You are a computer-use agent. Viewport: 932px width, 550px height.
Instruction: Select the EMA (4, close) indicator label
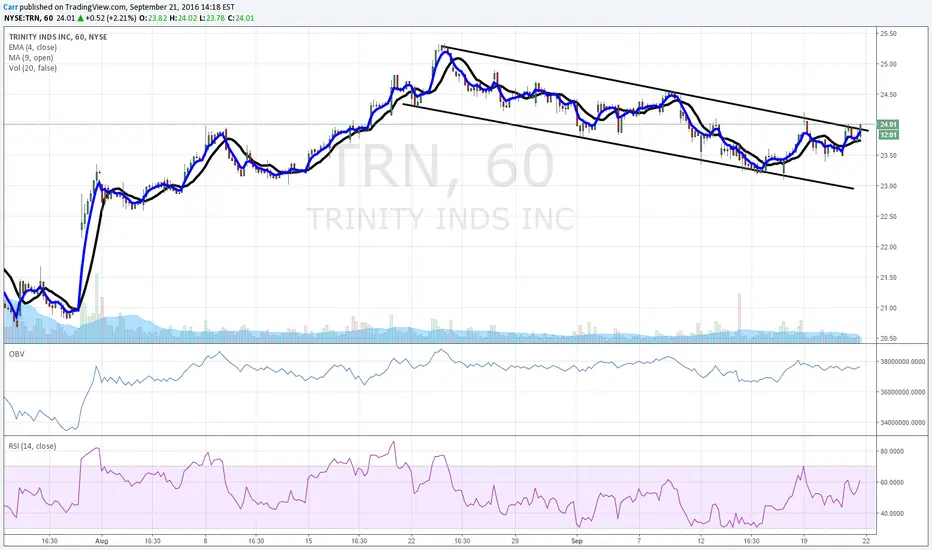click(x=33, y=48)
